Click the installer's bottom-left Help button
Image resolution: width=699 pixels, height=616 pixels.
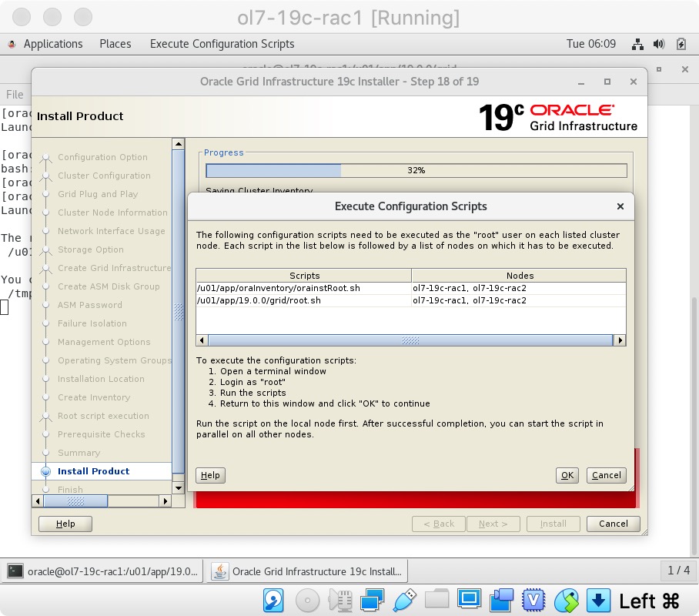pyautogui.click(x=65, y=524)
